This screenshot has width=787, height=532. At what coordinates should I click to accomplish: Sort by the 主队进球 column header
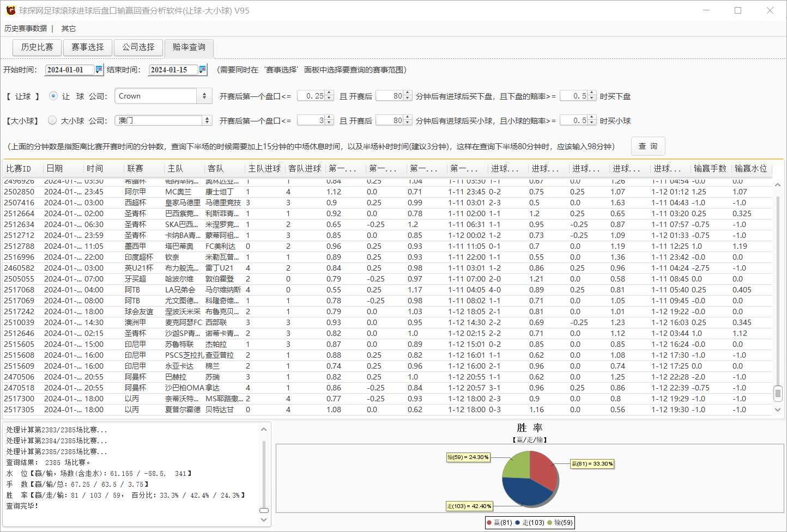(x=265, y=168)
